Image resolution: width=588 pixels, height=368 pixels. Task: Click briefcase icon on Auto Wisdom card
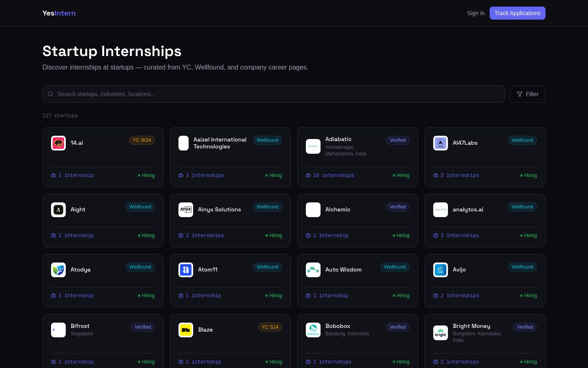(308, 296)
